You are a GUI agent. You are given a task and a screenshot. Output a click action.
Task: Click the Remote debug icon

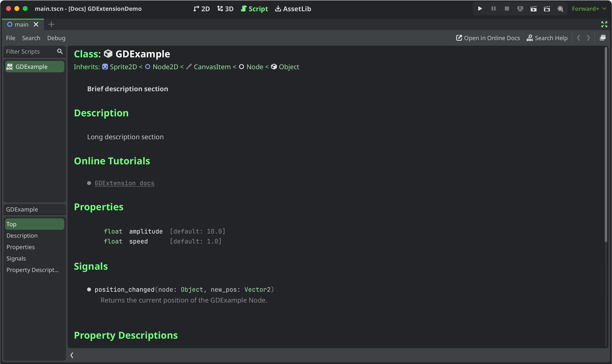520,8
